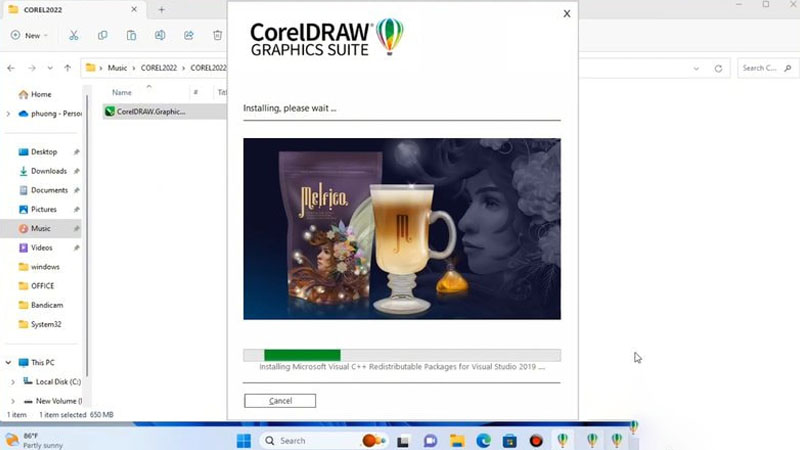Add a new Explorer tab
Image resolution: width=800 pixels, height=450 pixels.
pos(161,9)
